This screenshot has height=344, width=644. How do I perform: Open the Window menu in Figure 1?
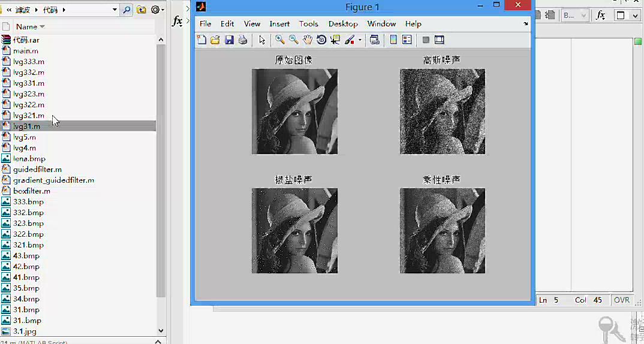381,24
